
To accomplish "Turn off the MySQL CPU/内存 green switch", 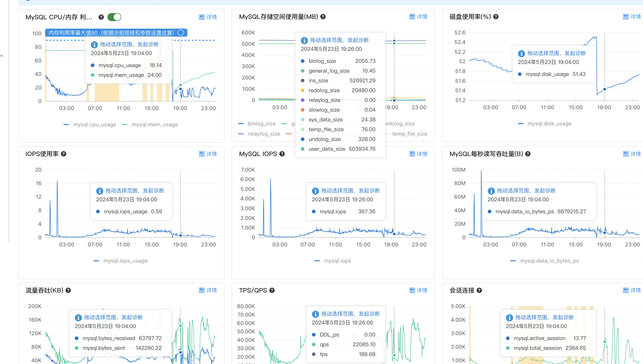I will 114,17.
